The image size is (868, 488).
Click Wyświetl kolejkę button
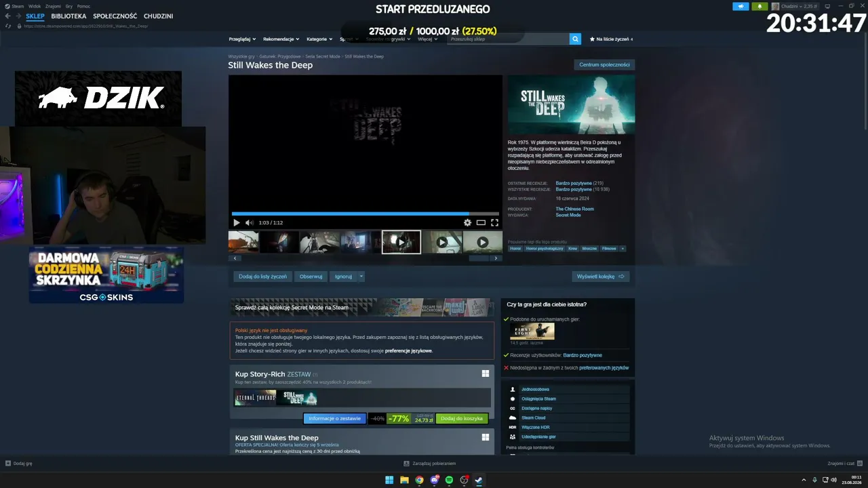click(x=601, y=277)
